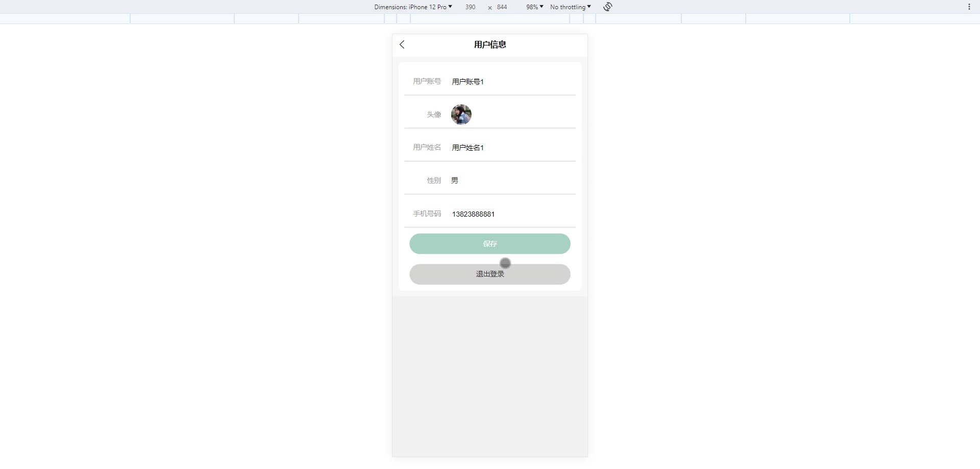Image resolution: width=980 pixels, height=469 pixels.
Task: Go back using the left arrow icon
Action: (x=402, y=44)
